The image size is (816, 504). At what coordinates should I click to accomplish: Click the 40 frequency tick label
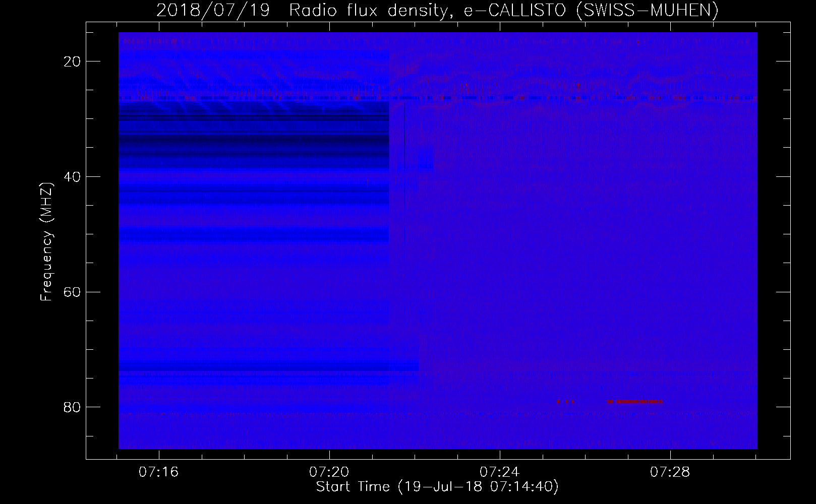[x=72, y=177]
